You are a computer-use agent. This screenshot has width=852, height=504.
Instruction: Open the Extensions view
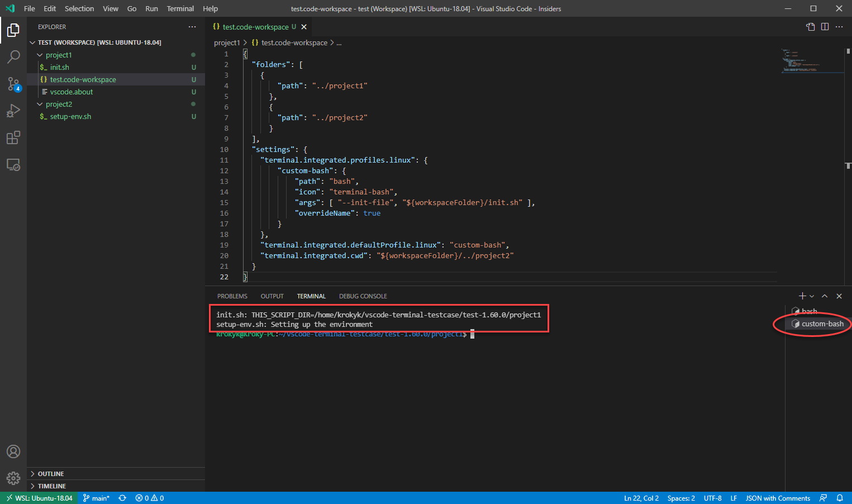pos(13,137)
